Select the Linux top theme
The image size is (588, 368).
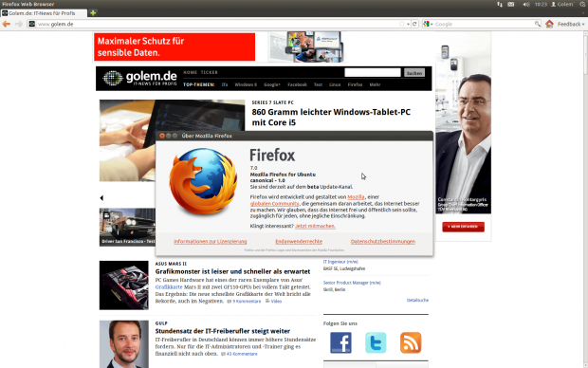click(335, 84)
